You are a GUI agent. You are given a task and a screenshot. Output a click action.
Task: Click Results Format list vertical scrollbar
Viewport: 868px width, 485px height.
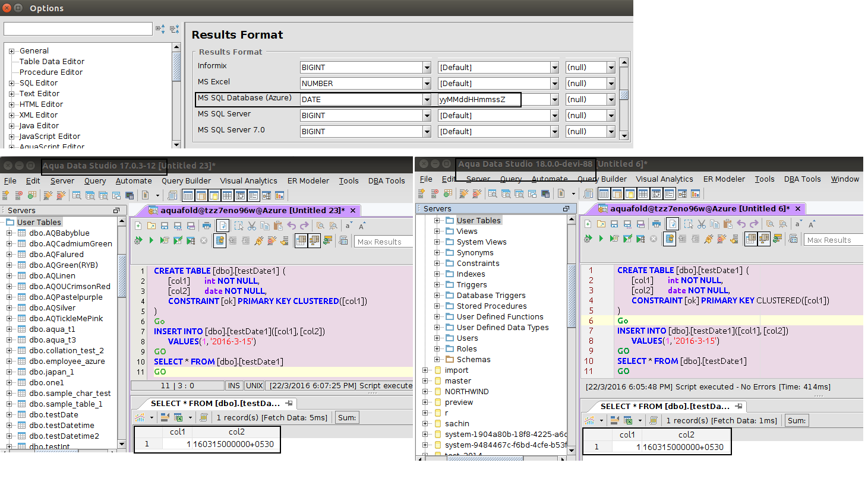coord(624,99)
